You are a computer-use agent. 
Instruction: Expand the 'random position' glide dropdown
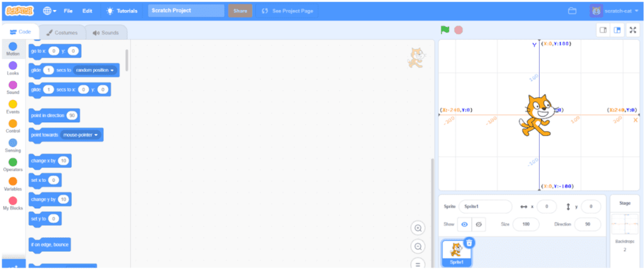(96, 70)
